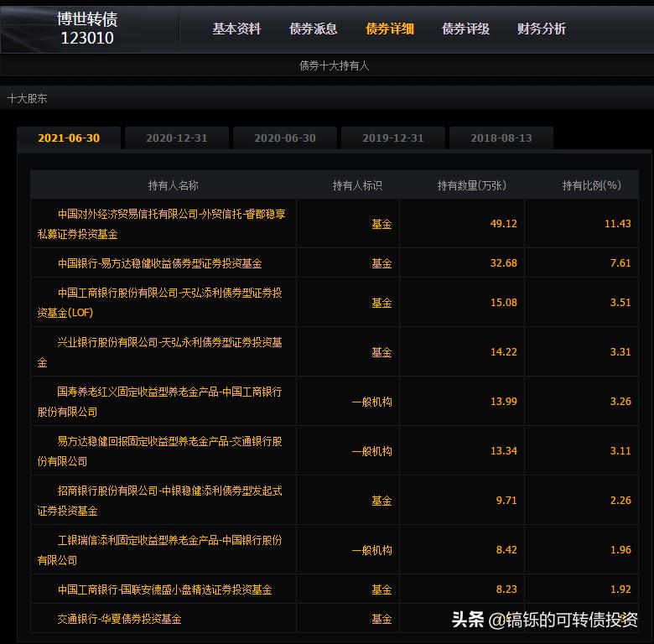This screenshot has height=644, width=654.
Task: Click 一般机构 tag in 工银瑞信添利 row
Action: pos(371,550)
